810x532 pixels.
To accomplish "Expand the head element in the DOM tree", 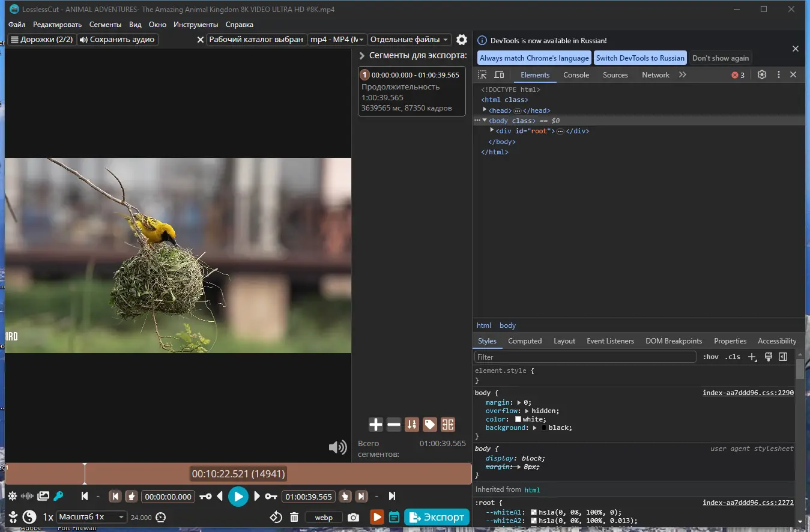I will [x=485, y=110].
